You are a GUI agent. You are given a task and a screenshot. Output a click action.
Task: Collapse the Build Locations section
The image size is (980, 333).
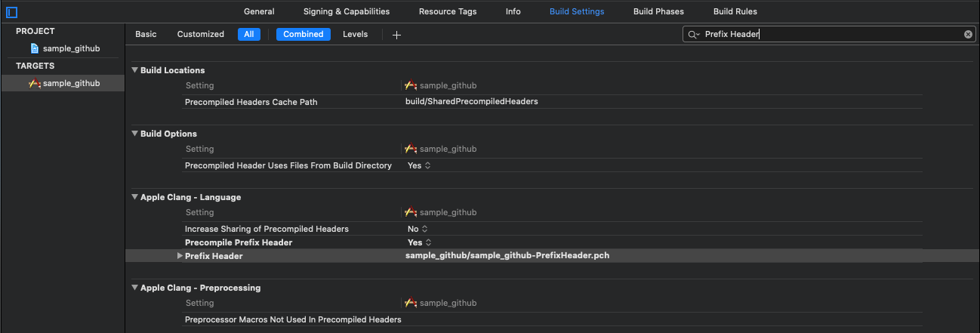click(134, 70)
